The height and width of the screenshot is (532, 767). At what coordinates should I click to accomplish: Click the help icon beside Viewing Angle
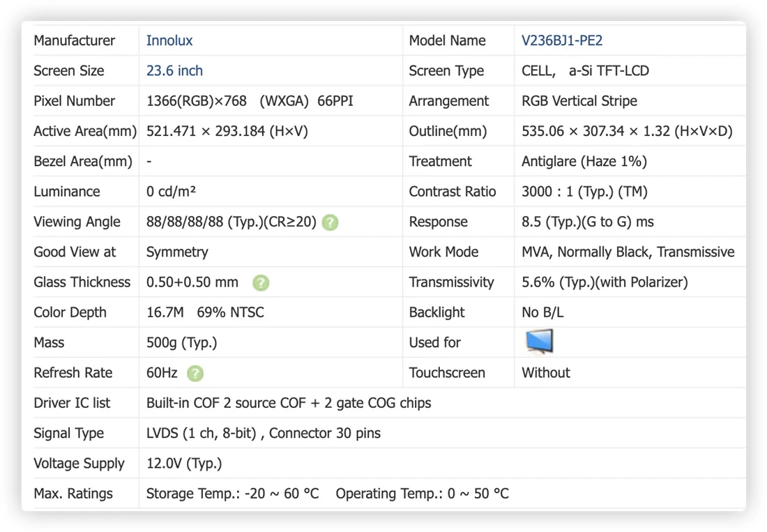[331, 222]
